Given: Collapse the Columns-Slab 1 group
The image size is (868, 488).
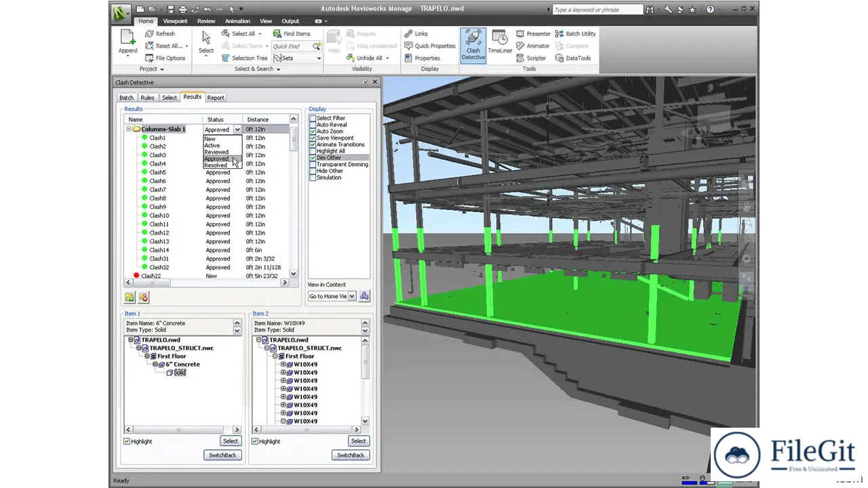Looking at the screenshot, I should (129, 129).
